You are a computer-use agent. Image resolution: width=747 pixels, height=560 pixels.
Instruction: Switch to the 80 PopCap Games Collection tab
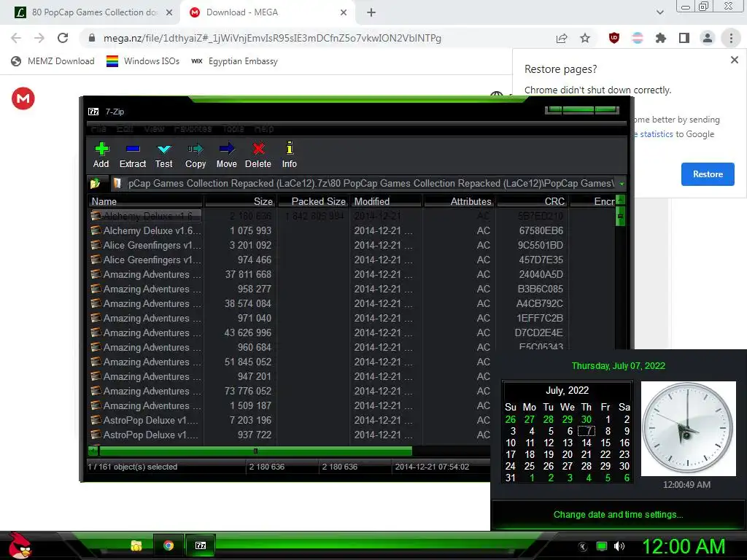tap(90, 12)
